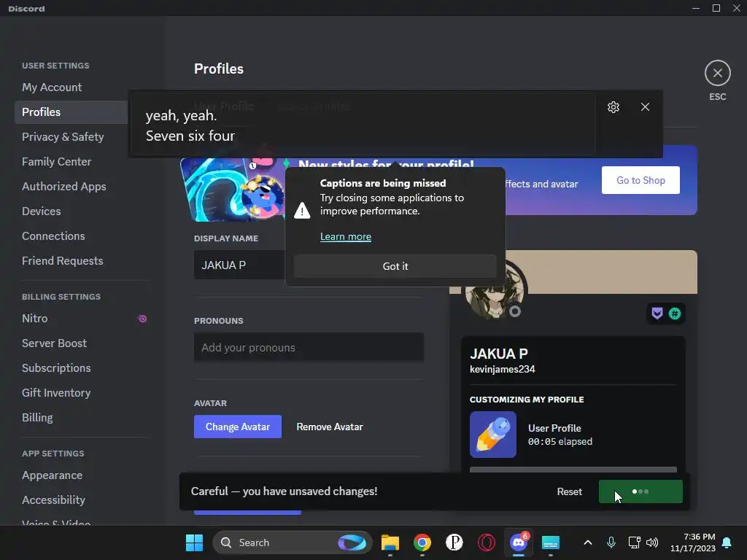Click Live Captions app in taskbar
This screenshot has width=747, height=560.
click(551, 542)
